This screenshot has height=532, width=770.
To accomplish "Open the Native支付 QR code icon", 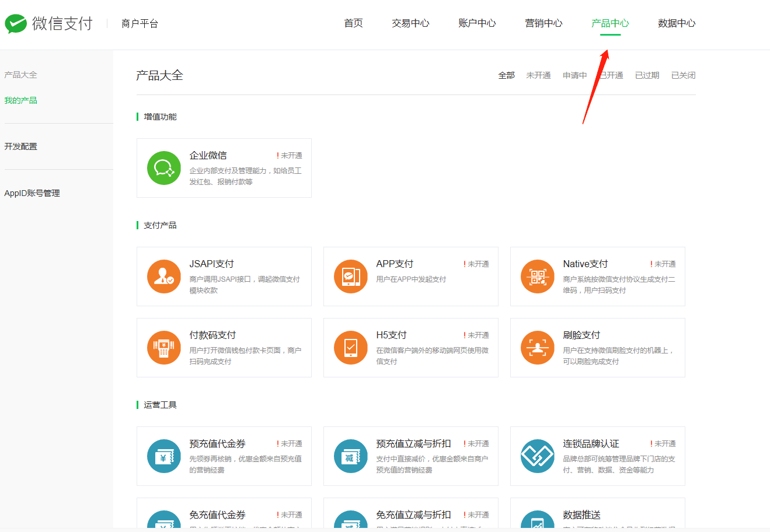I will (538, 276).
